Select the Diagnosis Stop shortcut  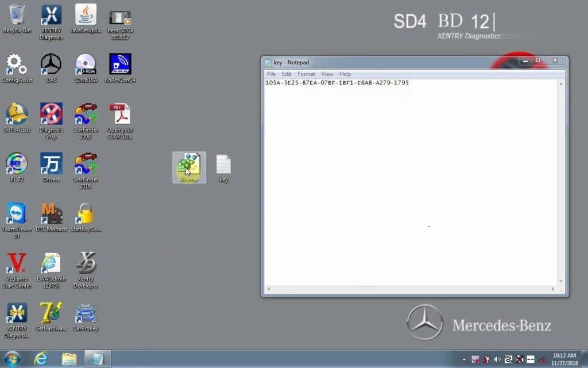51,121
